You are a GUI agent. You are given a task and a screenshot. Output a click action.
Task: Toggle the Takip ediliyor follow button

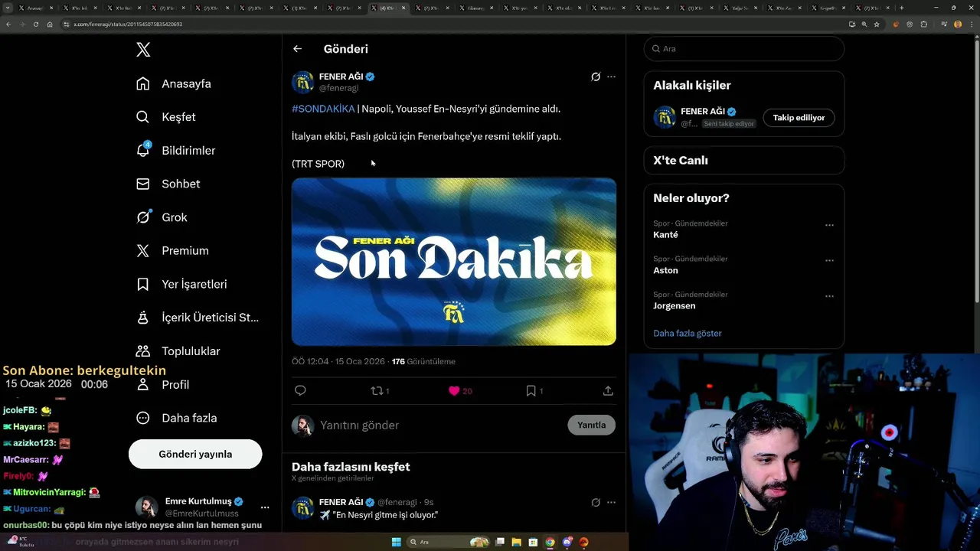799,118
